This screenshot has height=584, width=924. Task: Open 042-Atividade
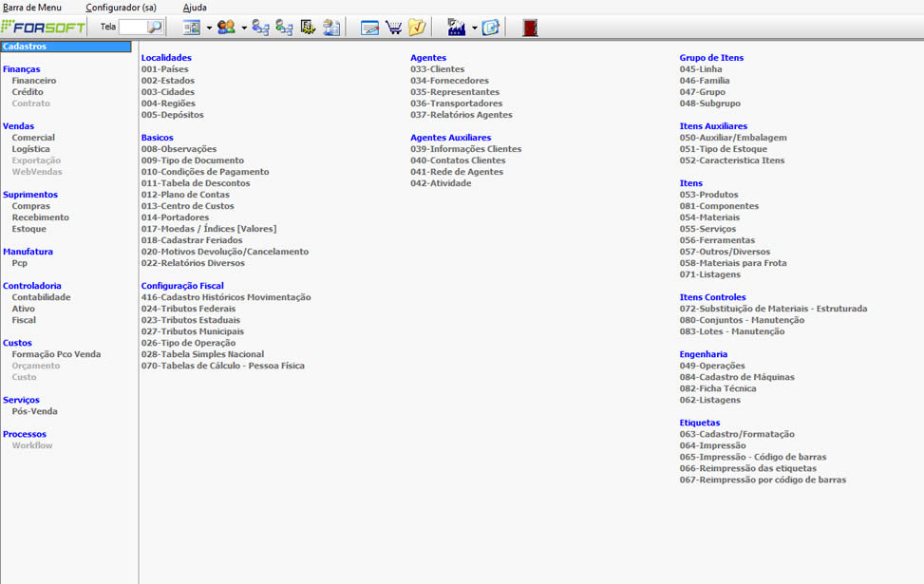[x=441, y=183]
